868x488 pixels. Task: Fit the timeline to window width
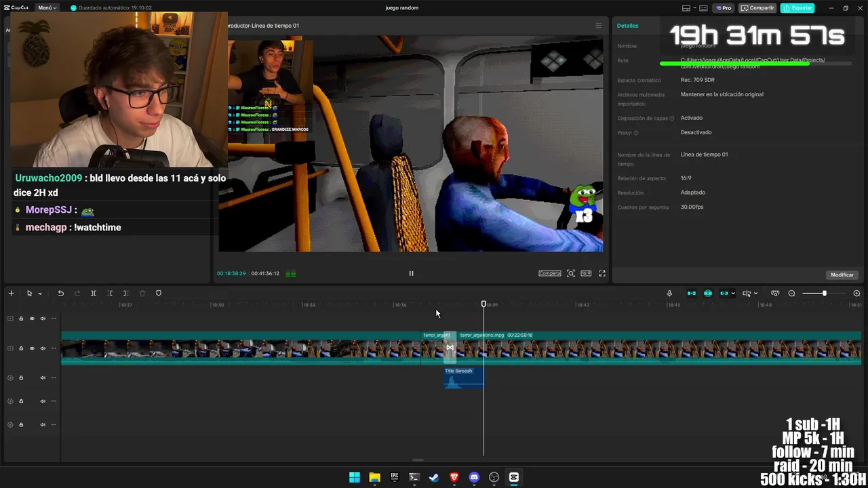[775, 293]
